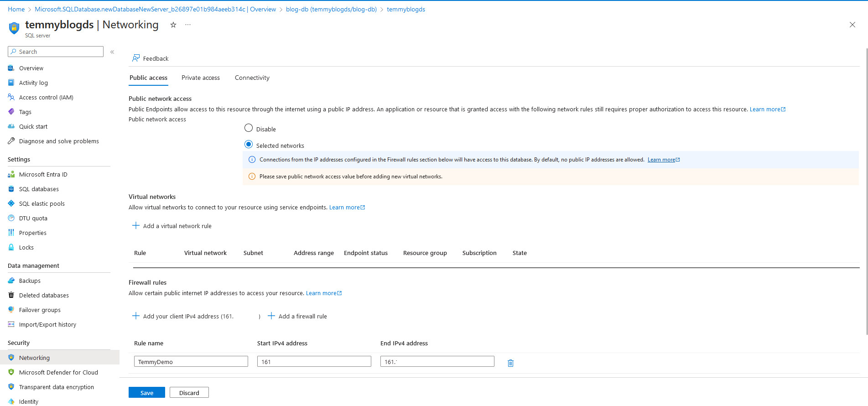
Task: Open Diagnose and solve problems
Action: coord(59,141)
